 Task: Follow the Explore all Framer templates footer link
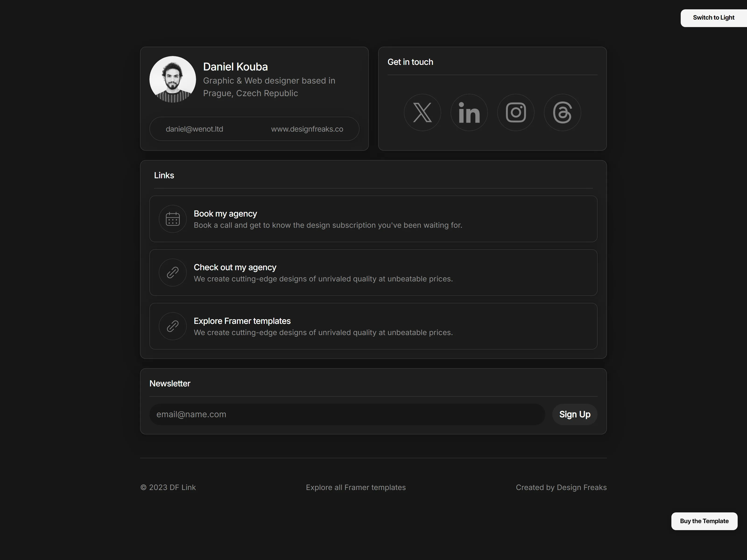tap(356, 487)
